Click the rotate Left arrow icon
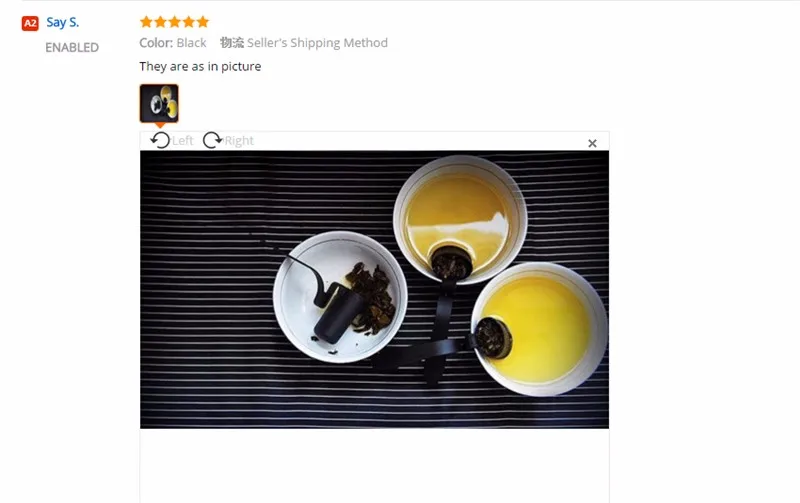The height and width of the screenshot is (503, 800). tap(160, 140)
